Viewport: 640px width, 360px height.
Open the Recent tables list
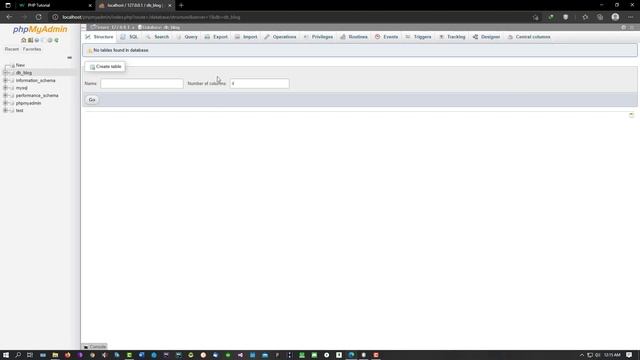[12, 49]
